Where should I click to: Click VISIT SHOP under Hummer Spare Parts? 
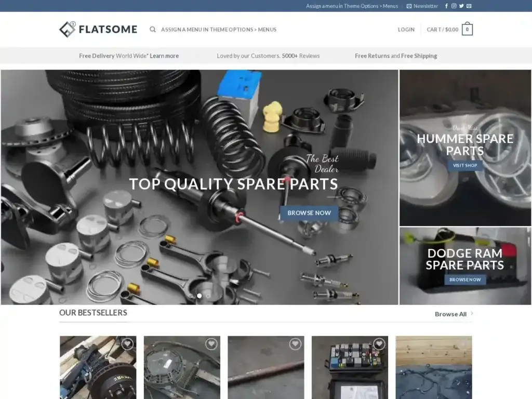(x=464, y=165)
